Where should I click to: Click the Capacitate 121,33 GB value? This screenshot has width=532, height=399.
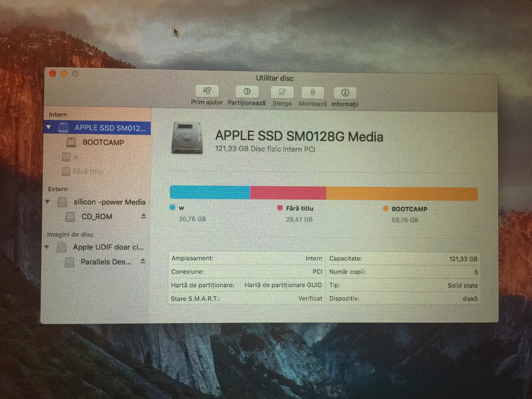point(463,259)
